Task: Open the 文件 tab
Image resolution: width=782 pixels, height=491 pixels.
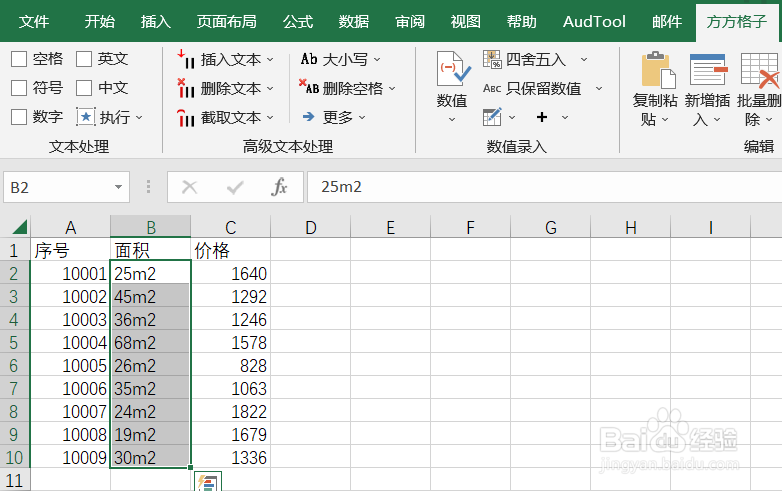Action: [x=34, y=21]
